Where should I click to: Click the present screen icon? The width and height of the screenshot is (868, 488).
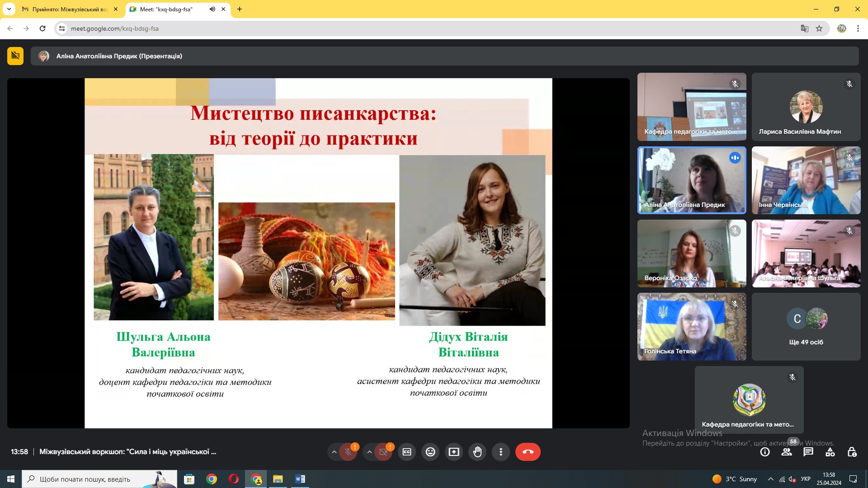tap(454, 452)
